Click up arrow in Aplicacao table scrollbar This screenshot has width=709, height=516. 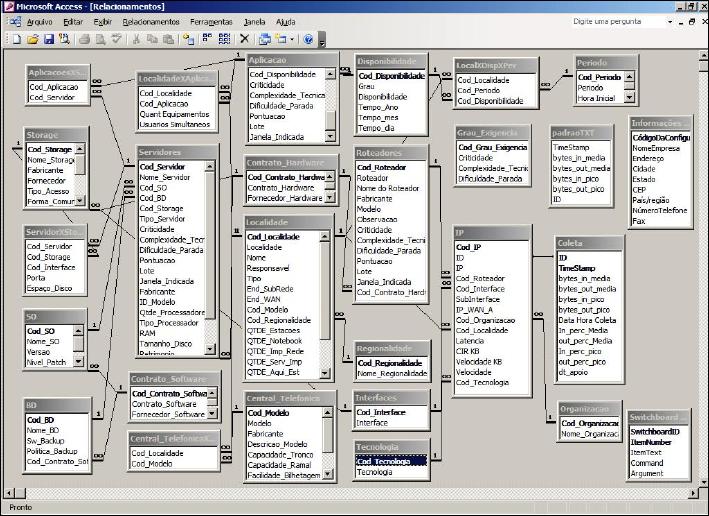330,74
